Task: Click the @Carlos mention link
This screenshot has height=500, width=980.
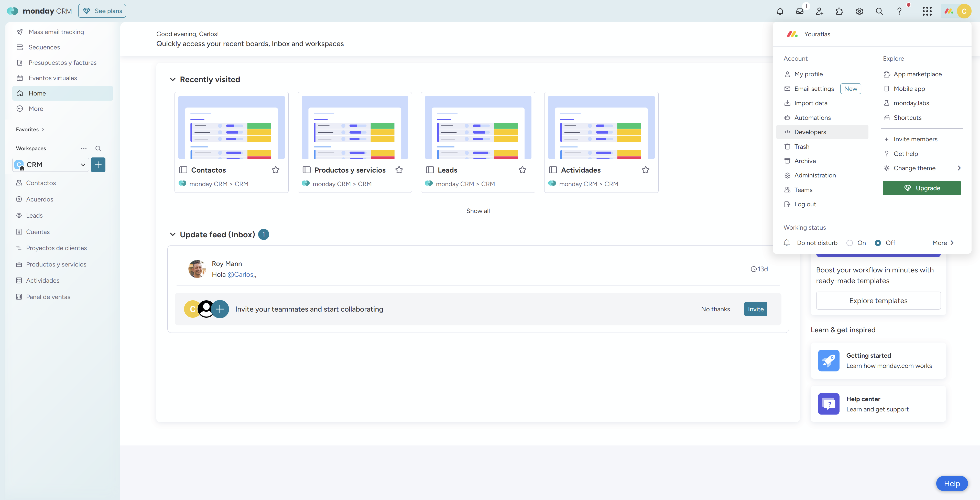Action: [x=241, y=274]
